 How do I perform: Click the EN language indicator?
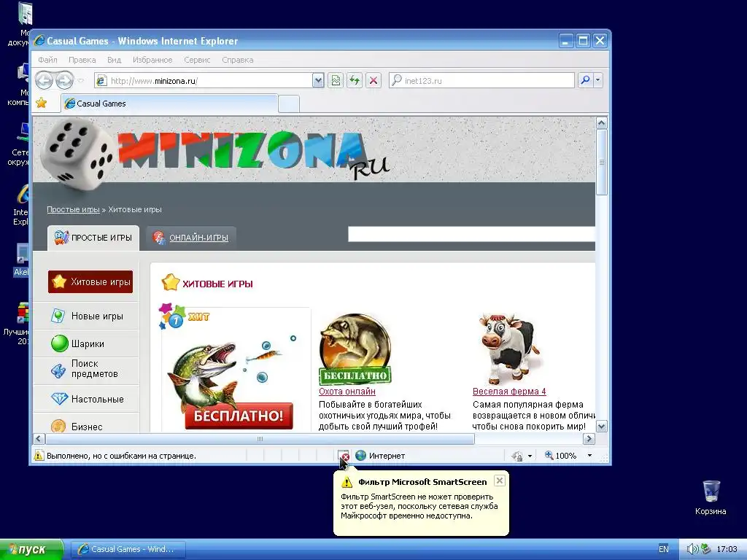click(x=664, y=549)
